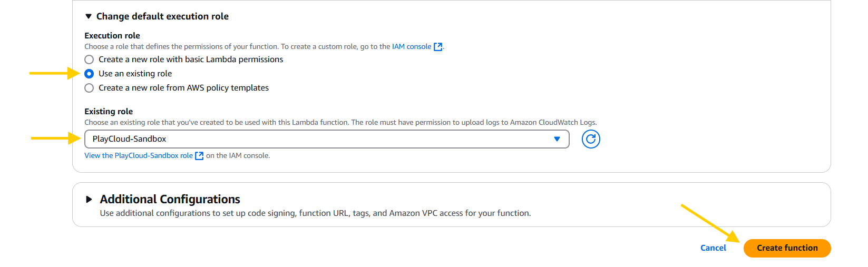This screenshot has height=267, width=868.
Task: Choose 'Create a new role from AWS policy templates'
Action: [89, 88]
